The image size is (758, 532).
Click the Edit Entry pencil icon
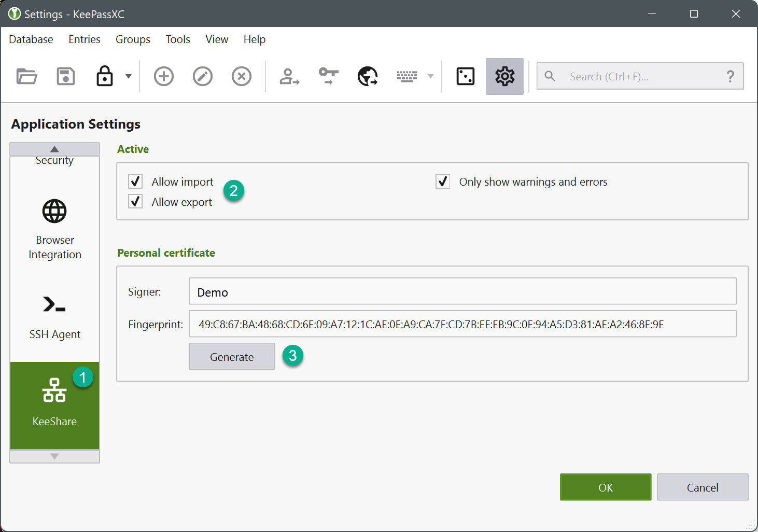coord(203,76)
